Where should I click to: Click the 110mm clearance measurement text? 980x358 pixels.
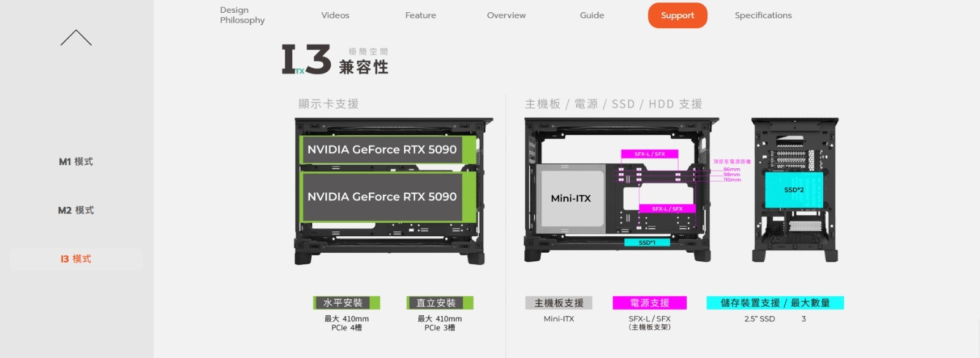pyautogui.click(x=732, y=180)
